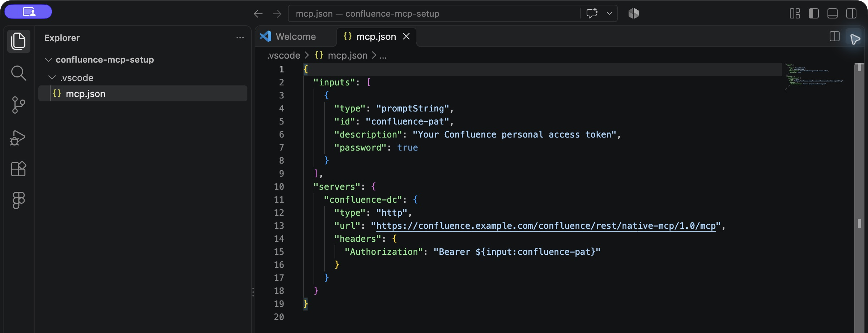This screenshot has height=333, width=868.
Task: Close the mcp.json tab
Action: pos(407,37)
